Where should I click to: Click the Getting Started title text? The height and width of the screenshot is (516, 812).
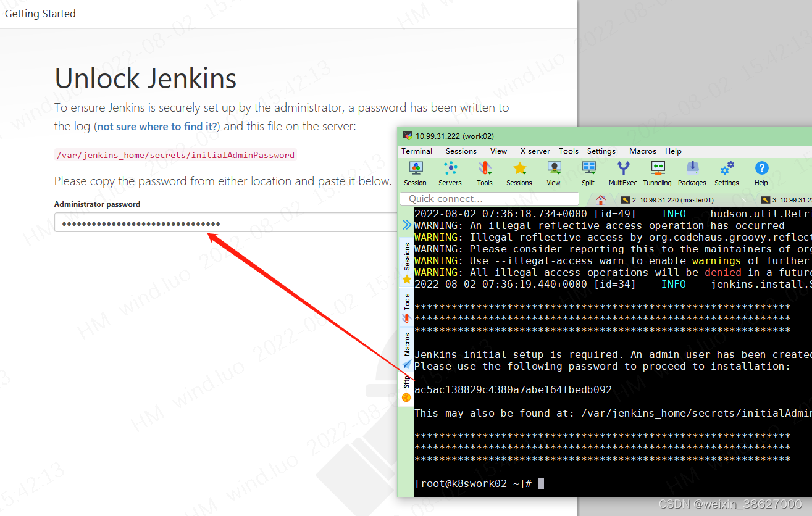[40, 14]
